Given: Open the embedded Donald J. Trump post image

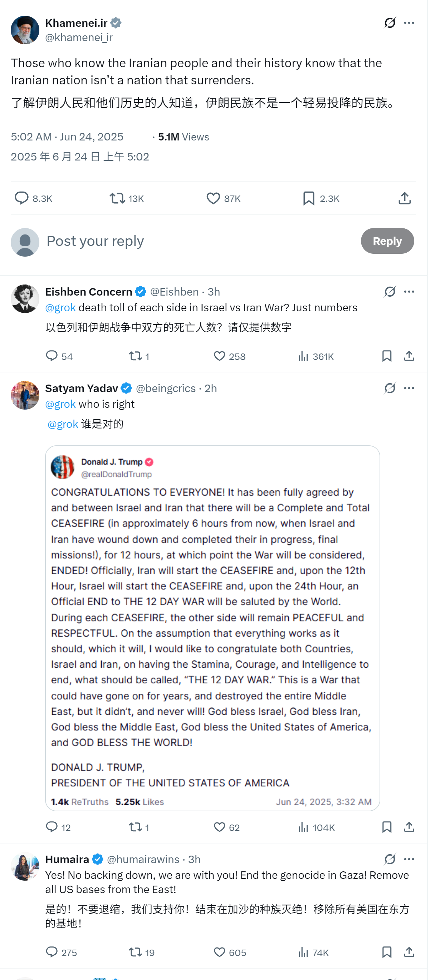Looking at the screenshot, I should click(212, 628).
